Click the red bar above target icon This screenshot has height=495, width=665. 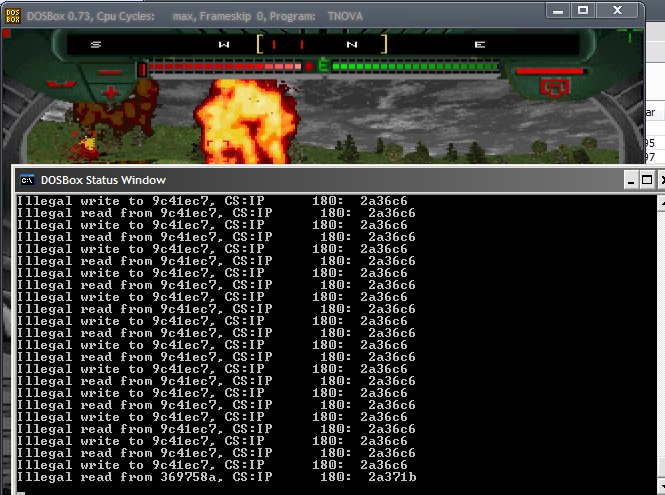coord(550,72)
